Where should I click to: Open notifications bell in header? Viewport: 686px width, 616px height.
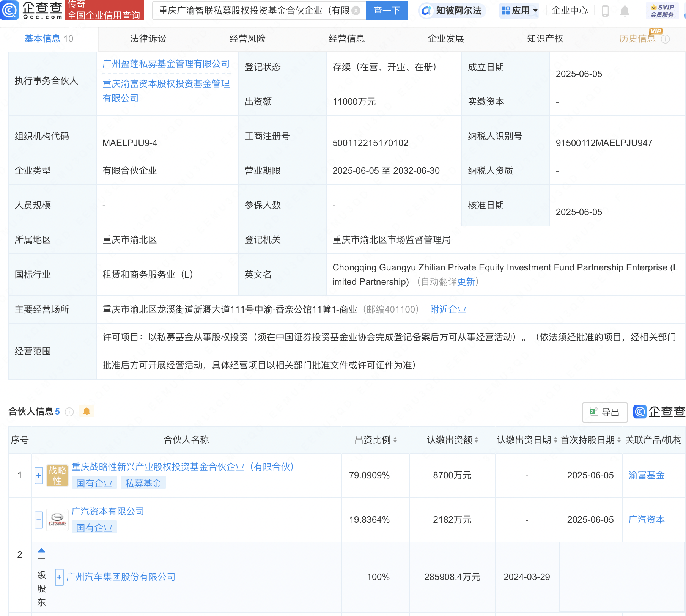(x=625, y=11)
